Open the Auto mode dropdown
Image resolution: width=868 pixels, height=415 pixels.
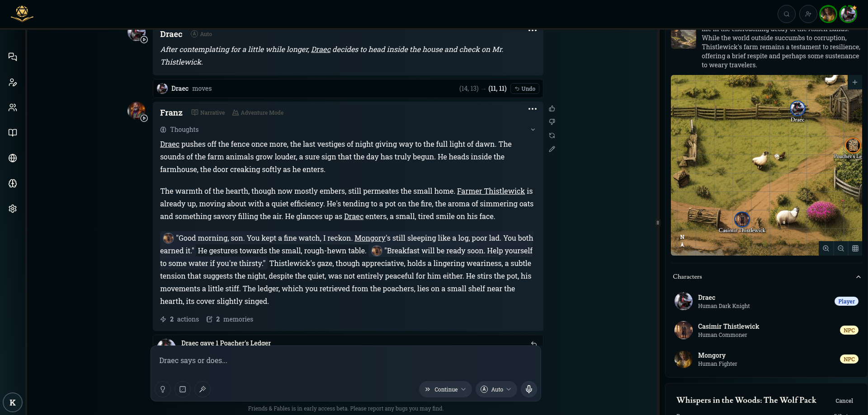496,389
